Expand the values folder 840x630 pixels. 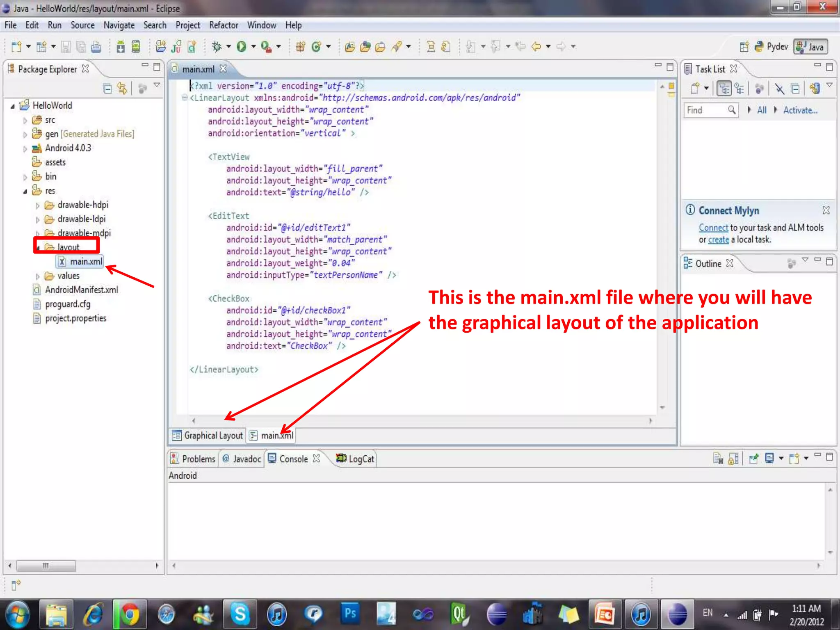[38, 276]
